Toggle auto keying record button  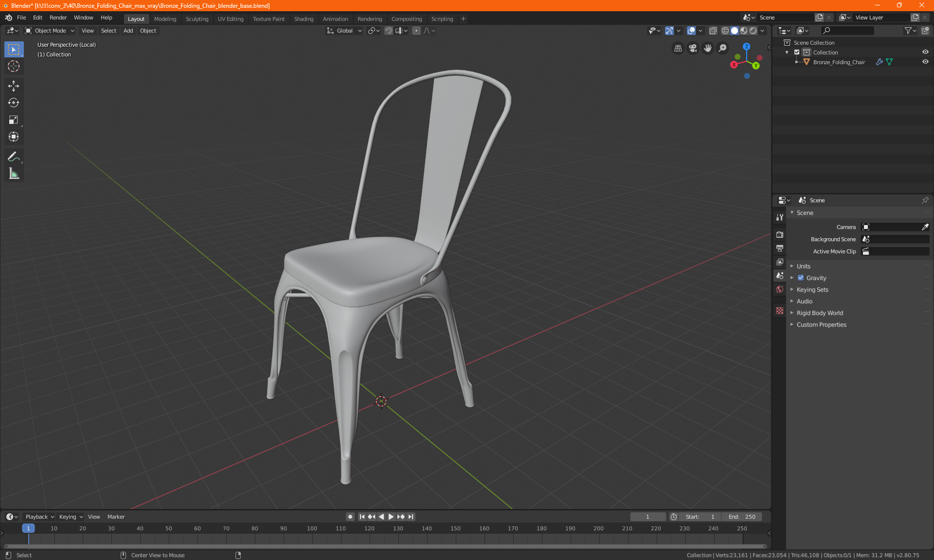coord(350,517)
